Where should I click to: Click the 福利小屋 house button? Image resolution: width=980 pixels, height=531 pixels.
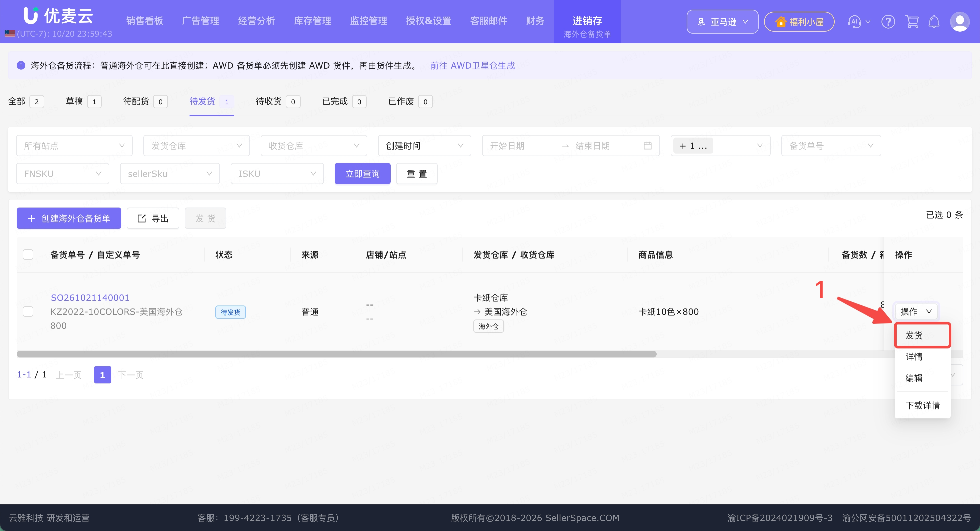pos(799,22)
